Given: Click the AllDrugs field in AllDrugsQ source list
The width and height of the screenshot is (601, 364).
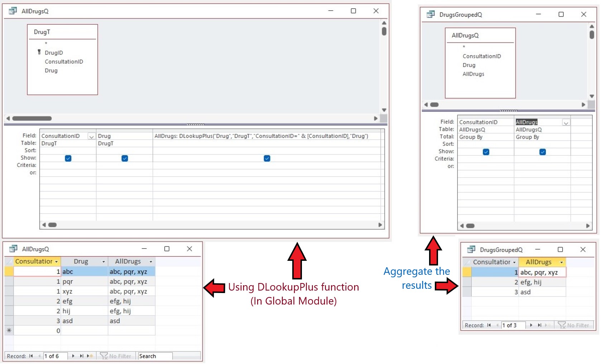Looking at the screenshot, I should (x=473, y=74).
